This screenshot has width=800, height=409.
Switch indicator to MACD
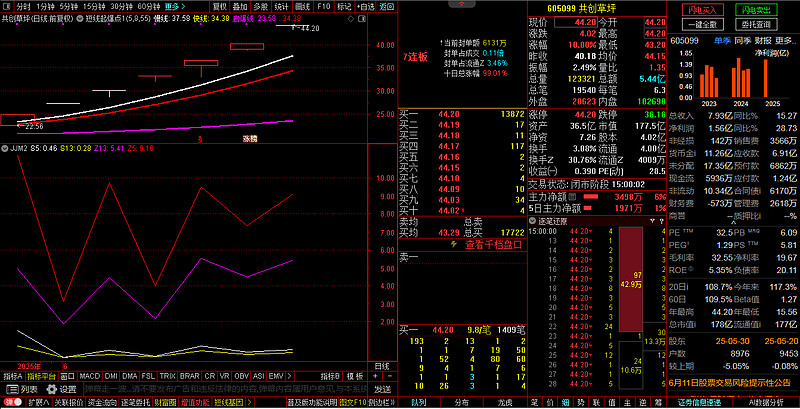point(90,376)
